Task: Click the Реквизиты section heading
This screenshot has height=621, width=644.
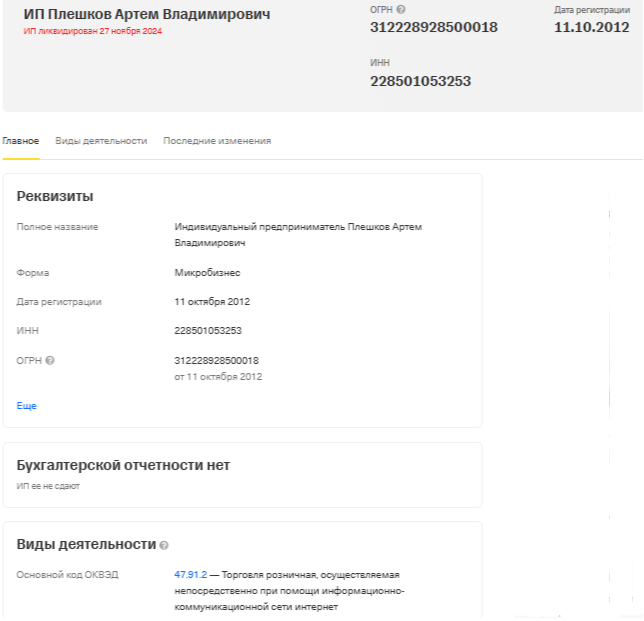Action: 55,196
